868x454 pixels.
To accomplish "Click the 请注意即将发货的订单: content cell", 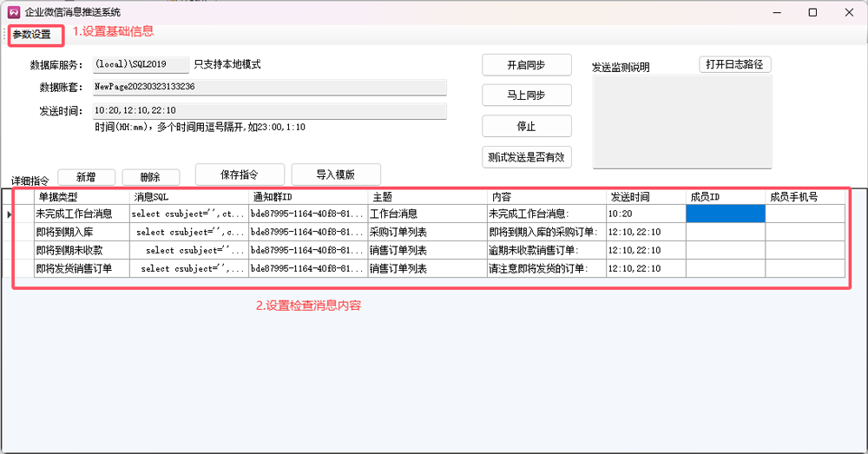I will (x=546, y=268).
